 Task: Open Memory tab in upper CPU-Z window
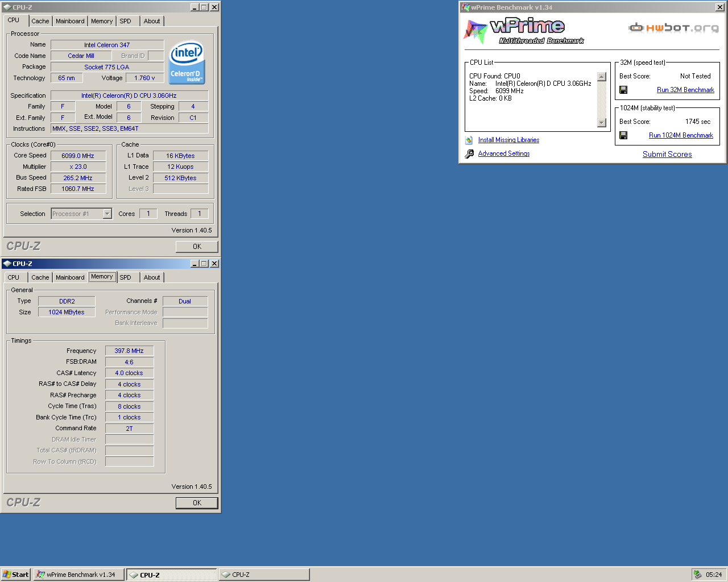pyautogui.click(x=102, y=21)
